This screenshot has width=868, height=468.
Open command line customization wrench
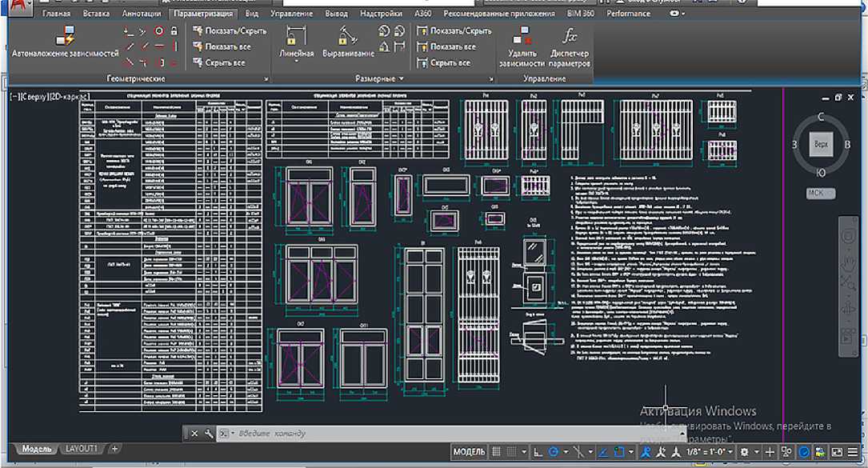coord(210,434)
